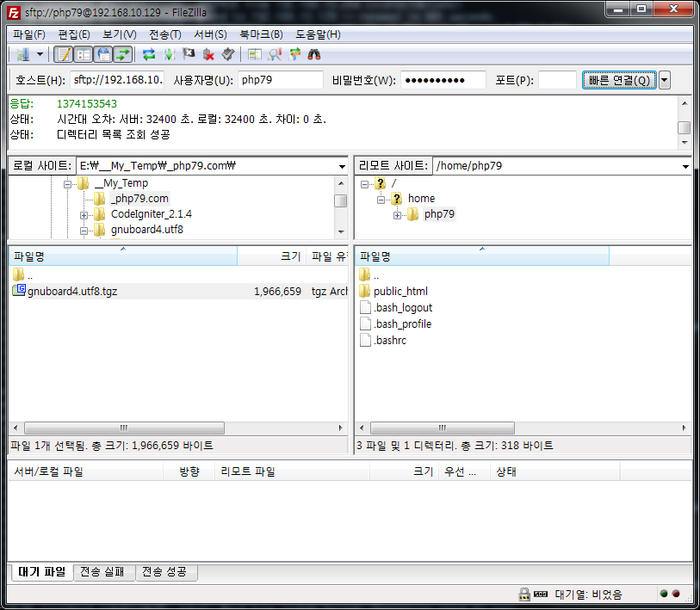Expand the CodeIgniter_2.1.4 tree node

84,215
